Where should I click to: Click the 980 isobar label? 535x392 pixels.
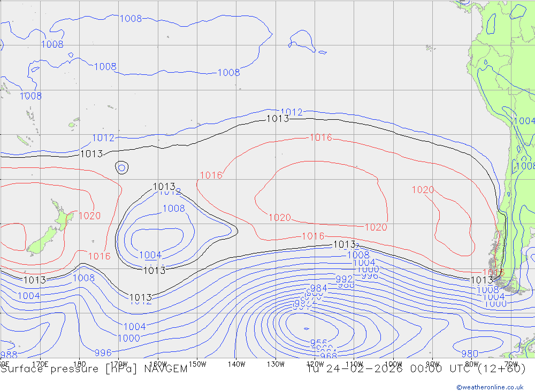[x=470, y=353]
